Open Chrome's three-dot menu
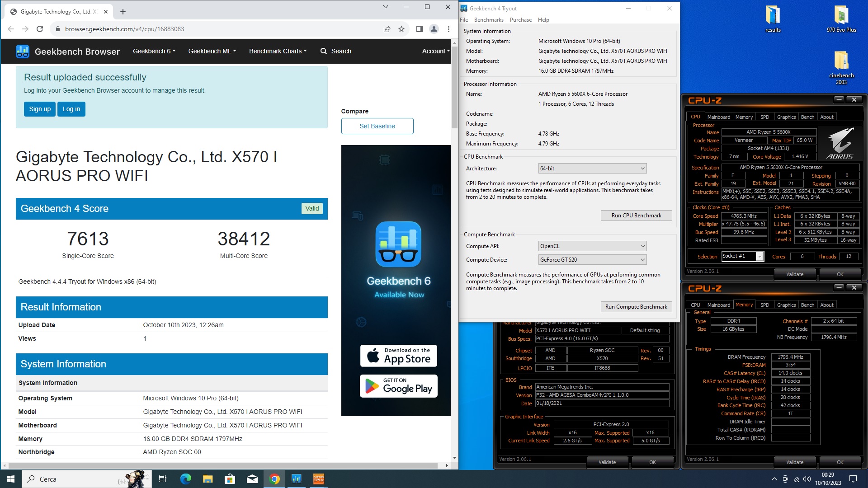The height and width of the screenshot is (488, 868). [448, 29]
